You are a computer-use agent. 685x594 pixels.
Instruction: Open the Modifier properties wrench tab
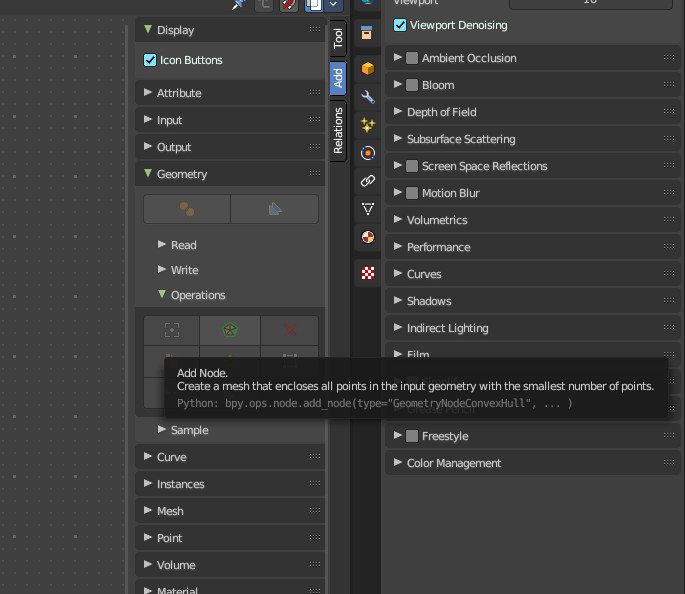368,97
